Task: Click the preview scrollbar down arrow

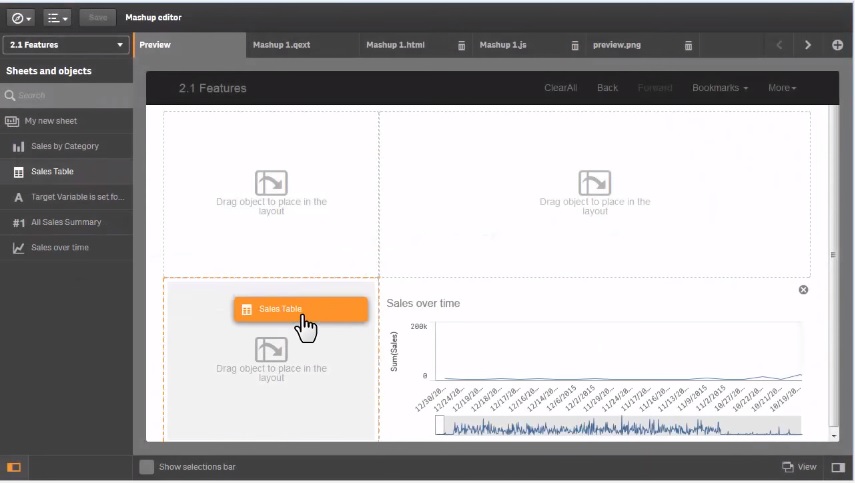Action: pos(834,436)
